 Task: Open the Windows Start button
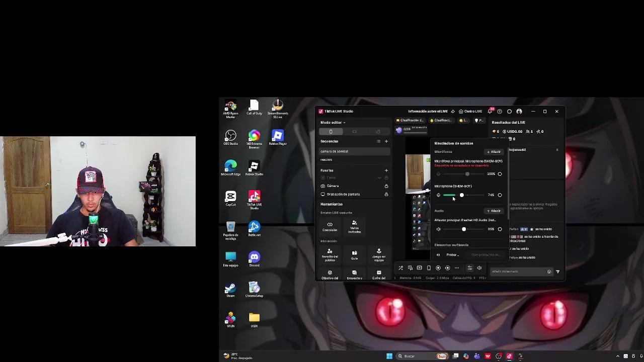click(x=389, y=356)
